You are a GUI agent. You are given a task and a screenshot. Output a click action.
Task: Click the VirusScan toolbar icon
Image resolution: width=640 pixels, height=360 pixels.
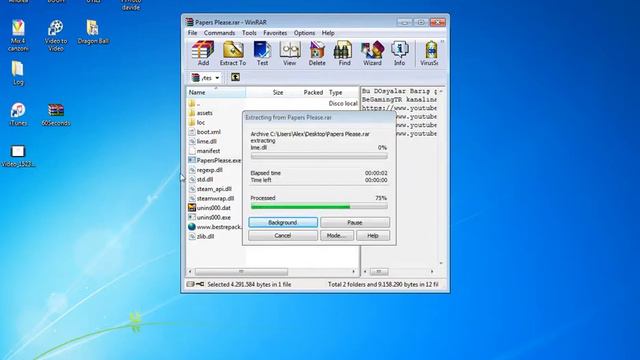(430, 53)
